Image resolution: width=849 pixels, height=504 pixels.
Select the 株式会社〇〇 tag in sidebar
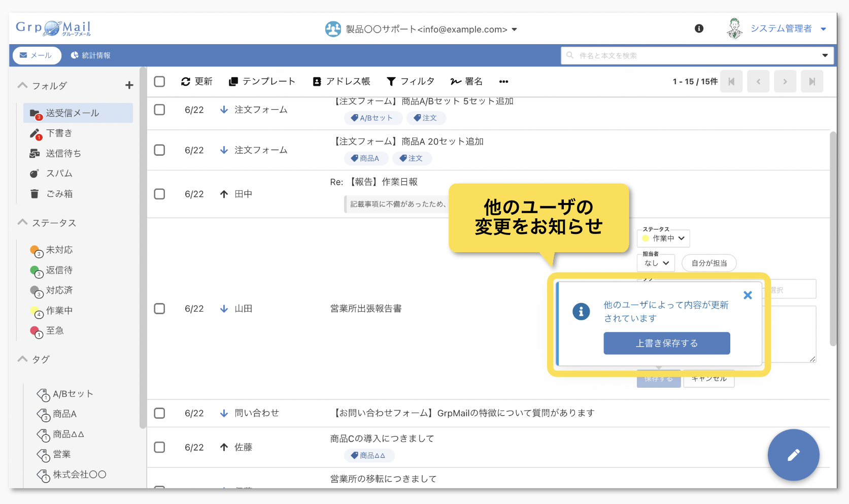click(79, 475)
